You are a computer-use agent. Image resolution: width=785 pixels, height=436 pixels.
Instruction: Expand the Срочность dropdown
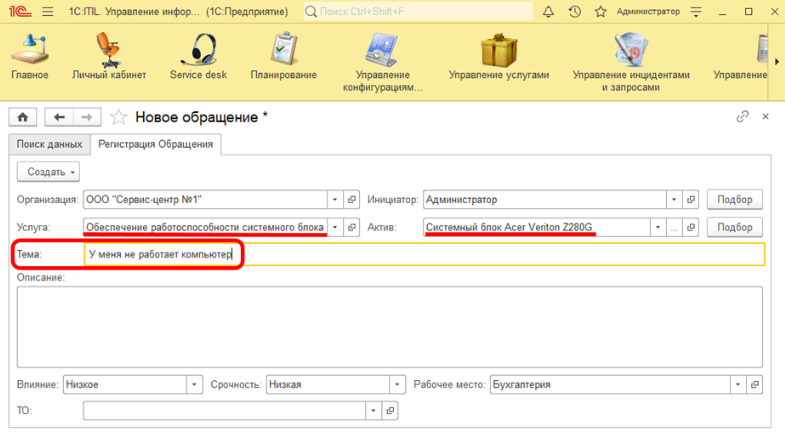pos(398,384)
